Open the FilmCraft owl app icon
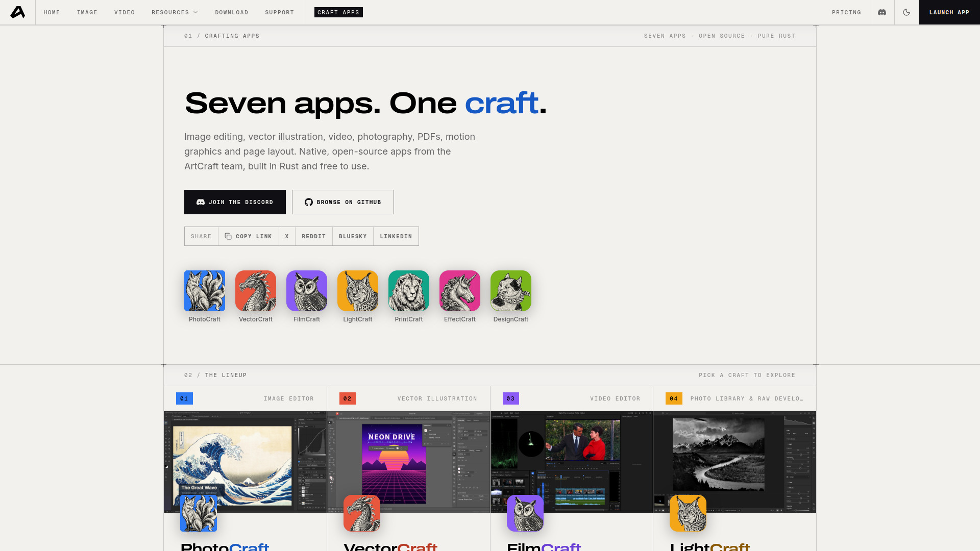Viewport: 980px width, 551px height. tap(307, 291)
